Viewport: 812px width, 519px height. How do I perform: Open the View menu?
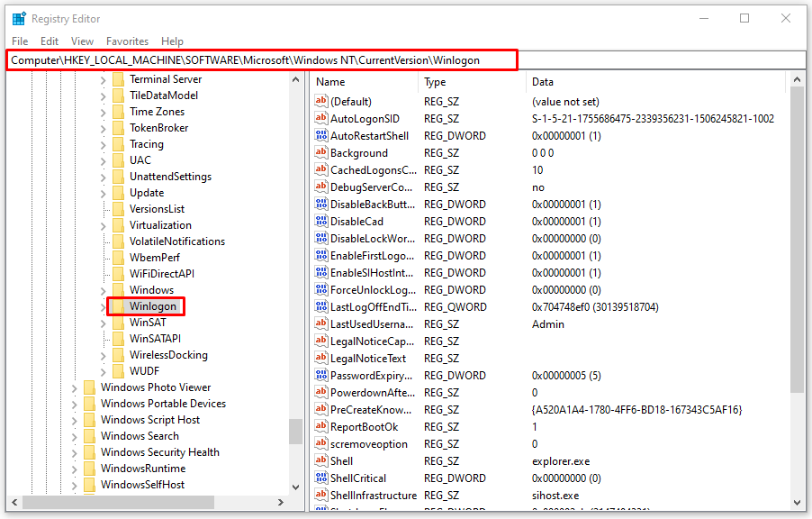pyautogui.click(x=82, y=41)
